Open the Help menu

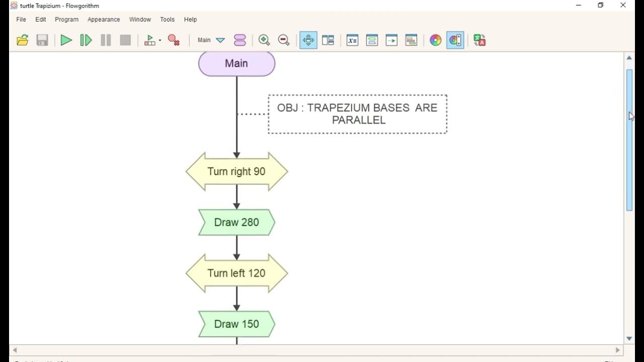coord(190,19)
